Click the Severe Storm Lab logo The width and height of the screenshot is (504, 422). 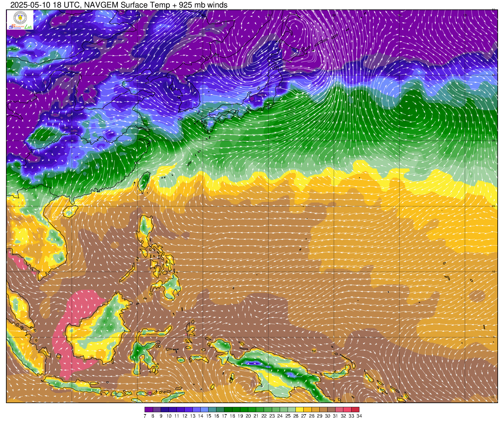click(20, 20)
